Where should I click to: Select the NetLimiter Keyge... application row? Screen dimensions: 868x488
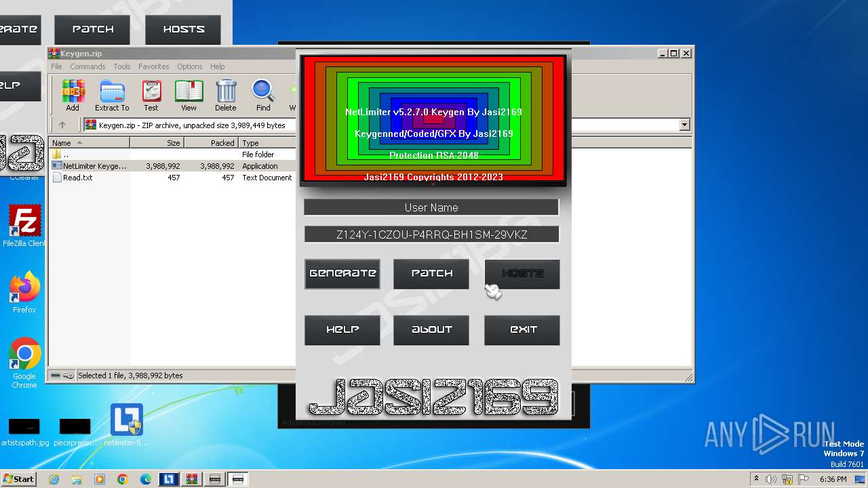tap(172, 166)
